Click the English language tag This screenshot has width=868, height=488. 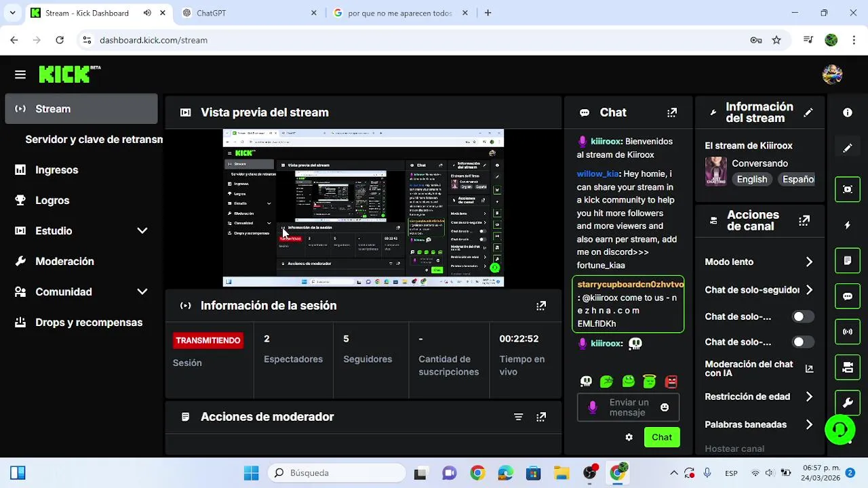pyautogui.click(x=752, y=180)
